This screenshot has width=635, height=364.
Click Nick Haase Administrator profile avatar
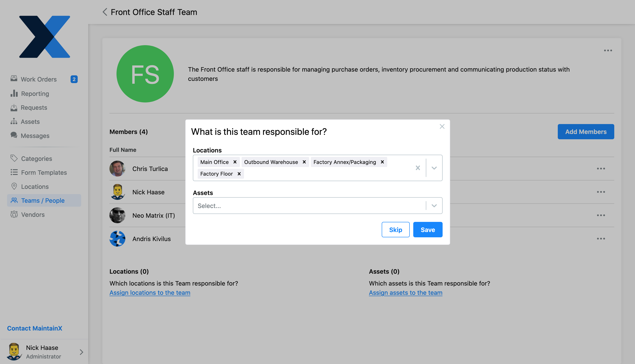(x=14, y=351)
